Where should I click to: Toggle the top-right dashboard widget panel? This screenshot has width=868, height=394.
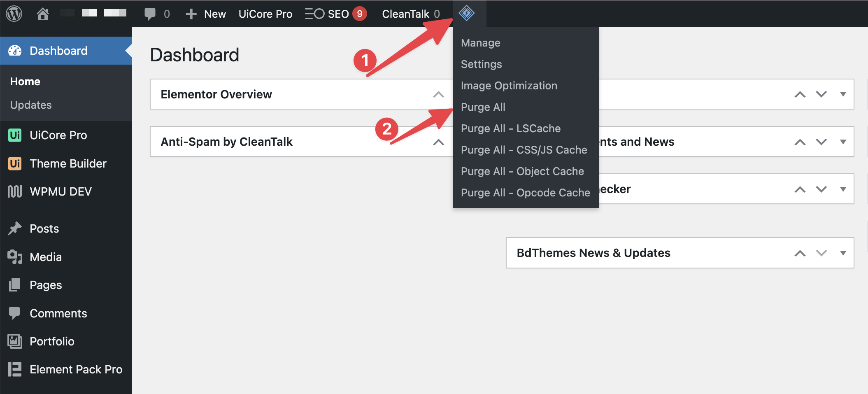click(x=843, y=94)
